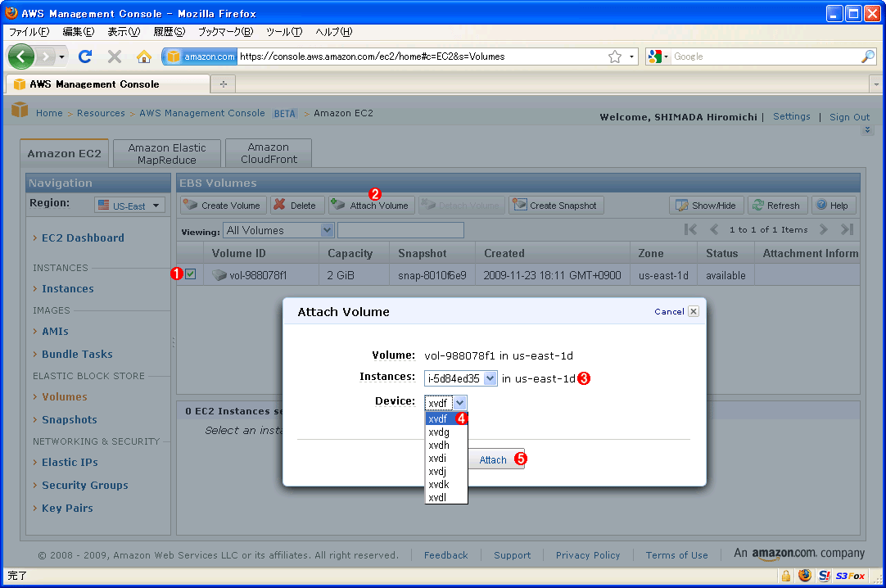This screenshot has height=588, width=886.
Task: Click the Google search engine icon
Action: click(x=655, y=57)
